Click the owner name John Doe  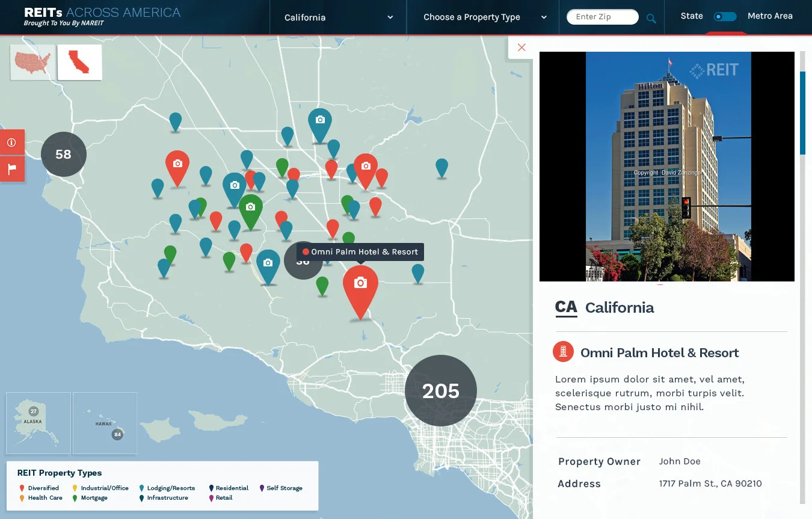coord(680,462)
